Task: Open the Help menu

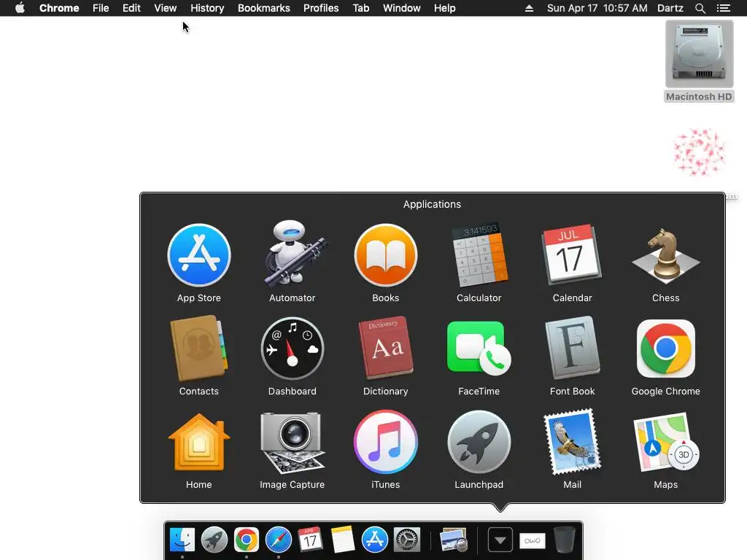Action: 444,8
